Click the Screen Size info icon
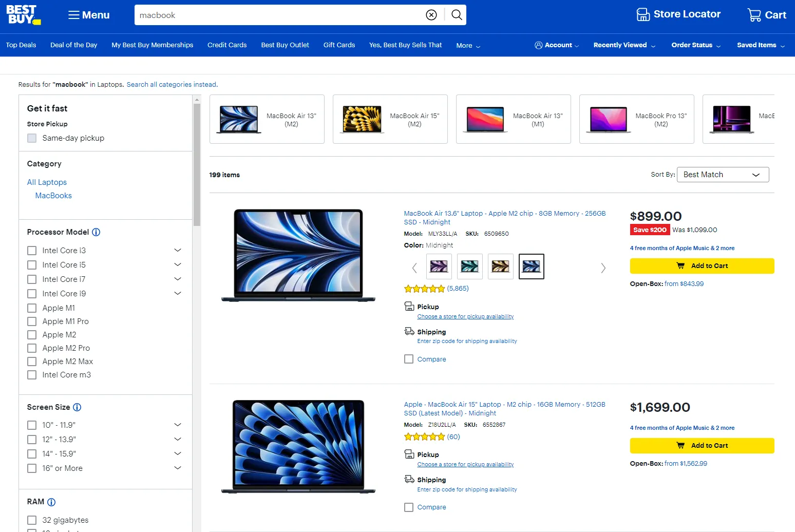This screenshot has width=795, height=532. coord(77,407)
